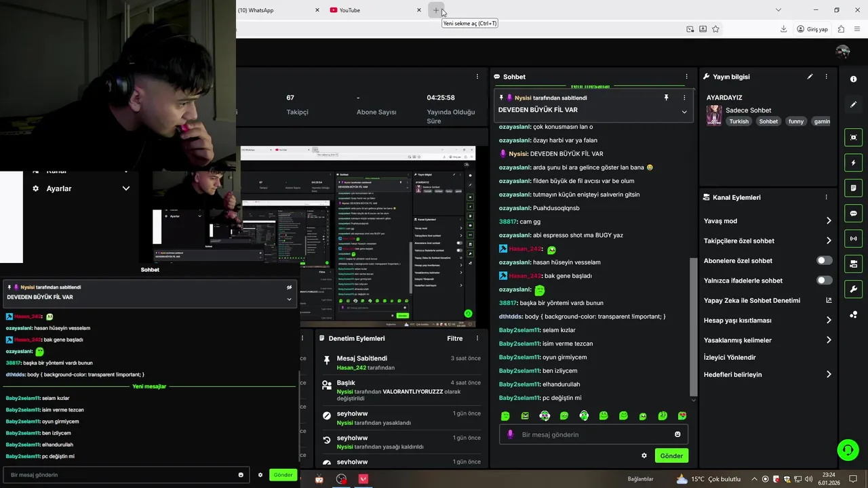868x488 pixels.
Task: Click connected-dots icon at right sidebar bottom
Action: click(853, 314)
